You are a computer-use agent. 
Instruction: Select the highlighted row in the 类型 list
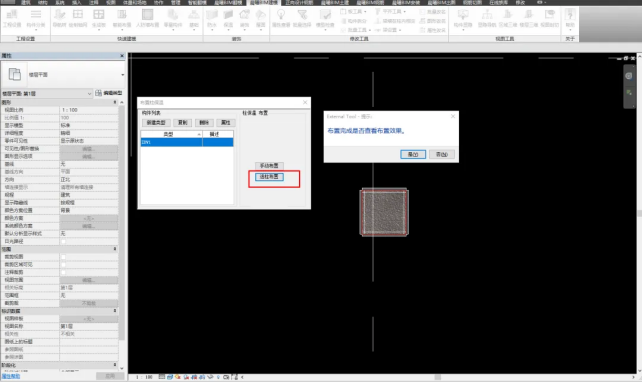click(187, 142)
